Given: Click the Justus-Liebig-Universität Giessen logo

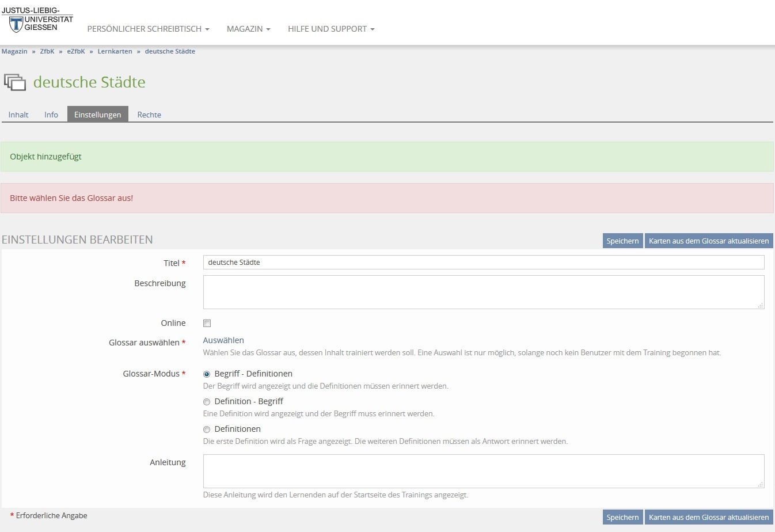Looking at the screenshot, I should (37, 20).
